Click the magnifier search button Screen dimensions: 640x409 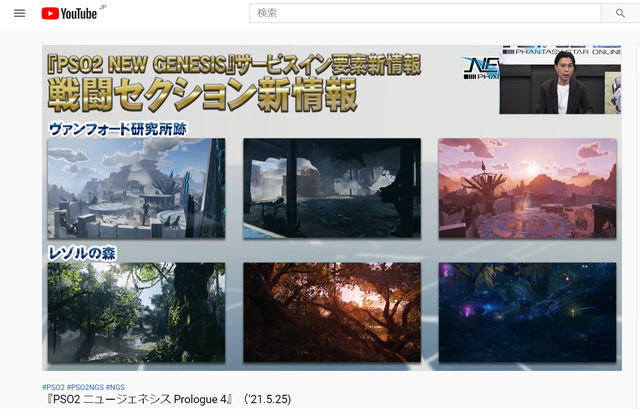620,13
